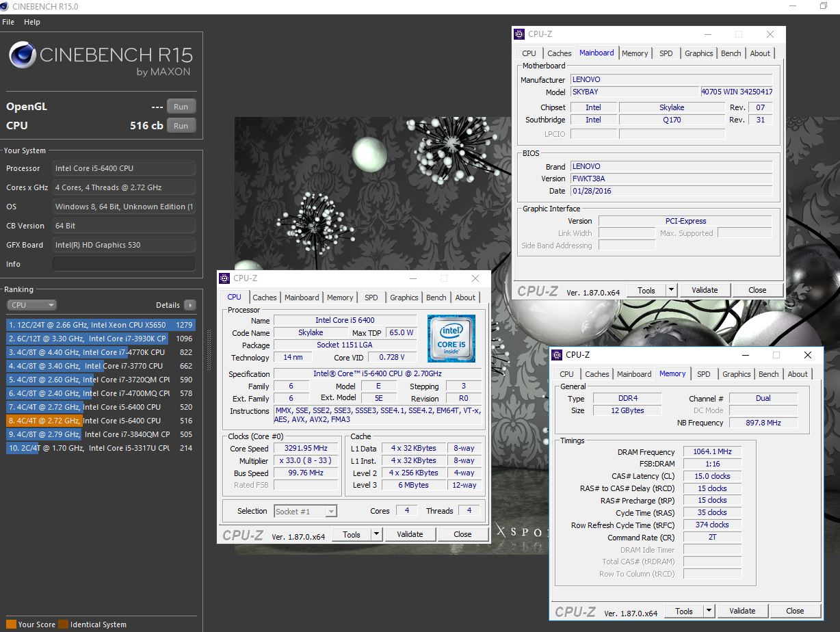This screenshot has height=632, width=840.
Task: Open About tab in CPU-Z Mainboard window
Action: coord(760,53)
